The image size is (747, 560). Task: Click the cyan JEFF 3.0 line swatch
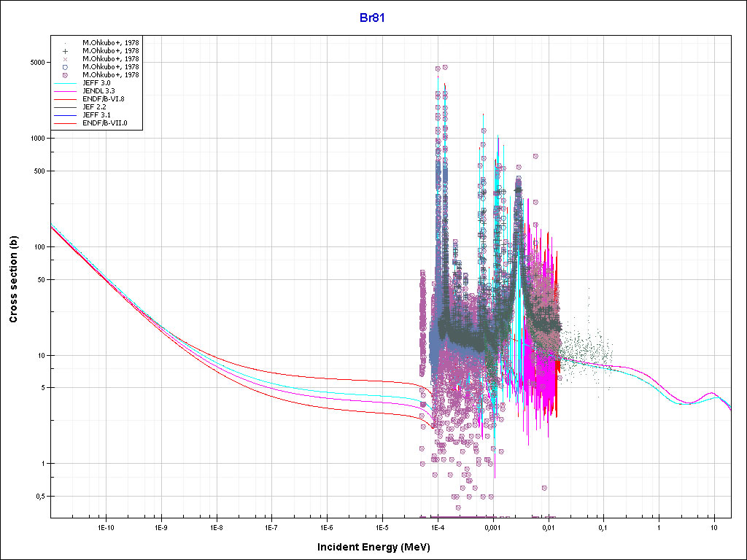point(65,83)
